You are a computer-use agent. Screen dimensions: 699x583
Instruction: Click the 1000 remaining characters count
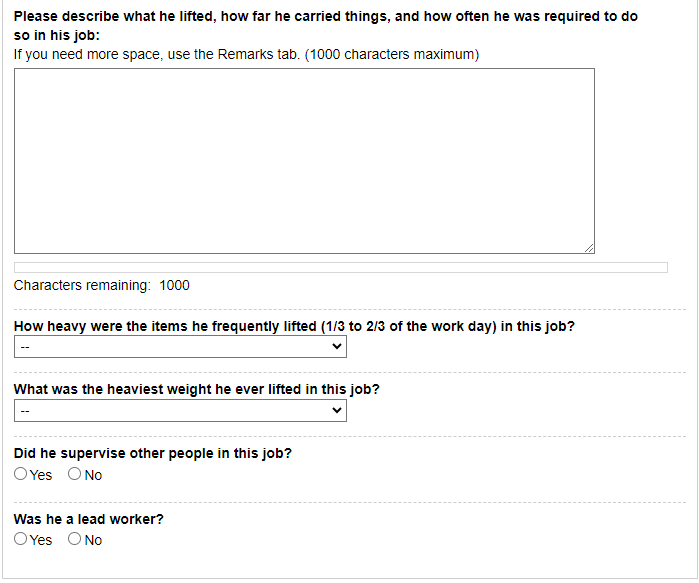pos(174,286)
